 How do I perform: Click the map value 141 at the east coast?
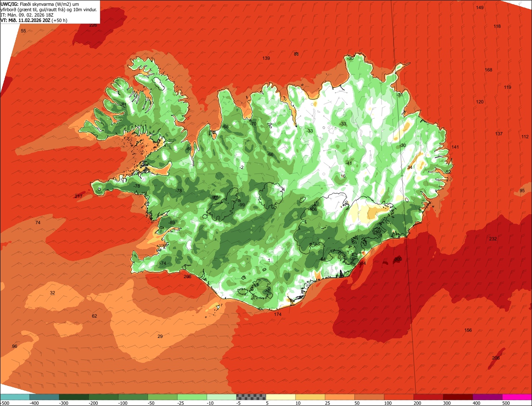pos(455,147)
